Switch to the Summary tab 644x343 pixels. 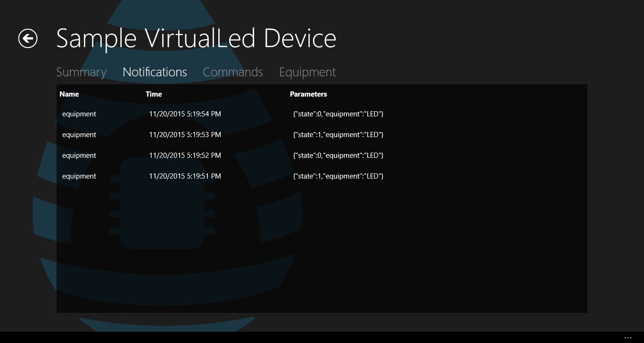81,72
